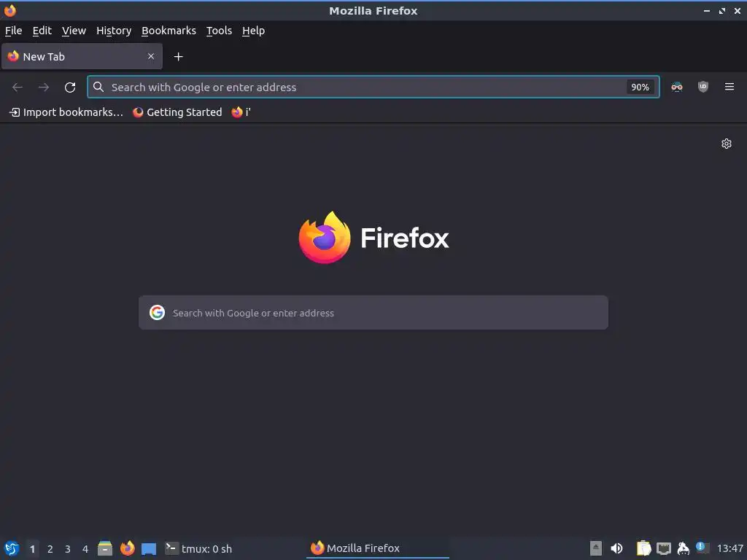The width and height of the screenshot is (747, 560).
Task: Open the update notification tray icon
Action: (x=702, y=548)
